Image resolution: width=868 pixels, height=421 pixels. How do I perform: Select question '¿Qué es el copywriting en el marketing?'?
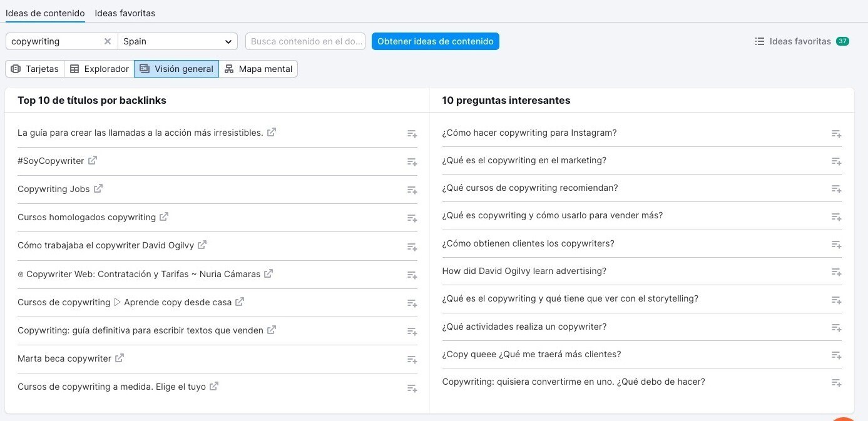(524, 160)
